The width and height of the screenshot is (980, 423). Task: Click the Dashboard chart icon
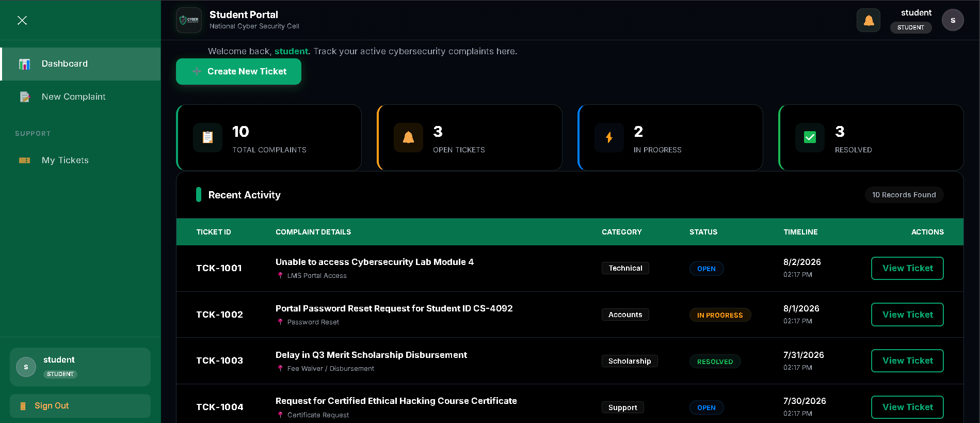click(x=25, y=64)
